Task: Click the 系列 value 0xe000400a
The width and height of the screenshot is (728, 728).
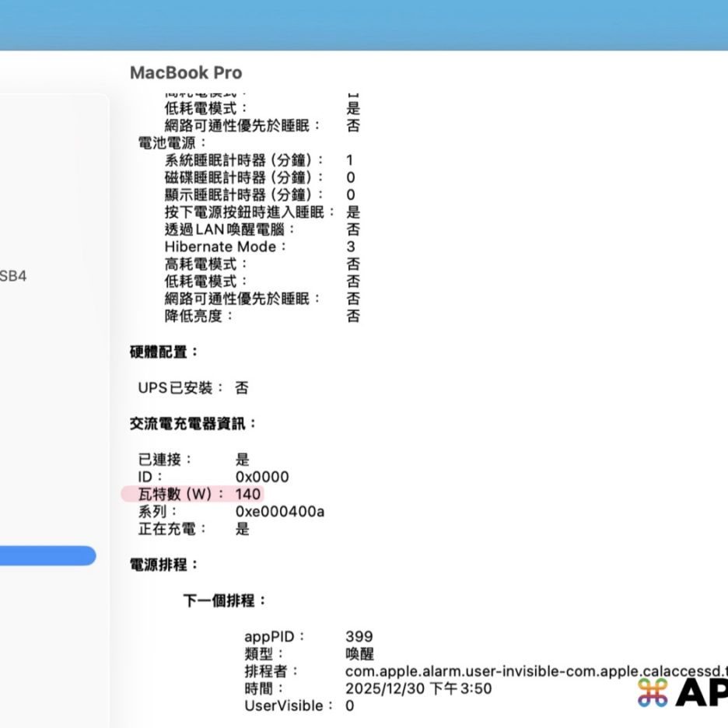Action: point(279,512)
